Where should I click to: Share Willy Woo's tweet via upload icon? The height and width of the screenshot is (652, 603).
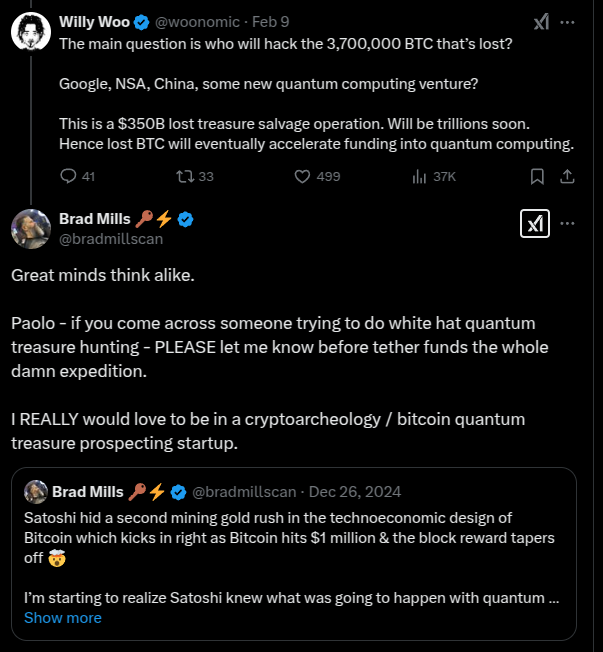567,176
